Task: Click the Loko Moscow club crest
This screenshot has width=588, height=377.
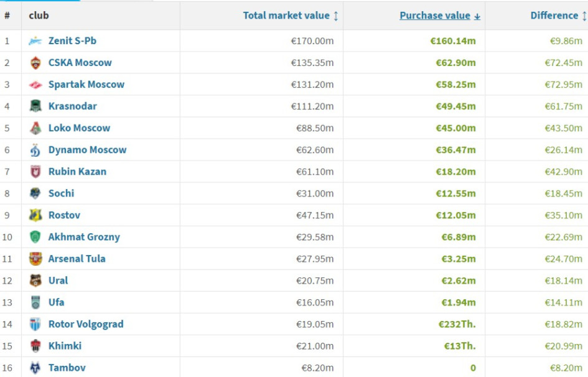Action: coord(35,128)
